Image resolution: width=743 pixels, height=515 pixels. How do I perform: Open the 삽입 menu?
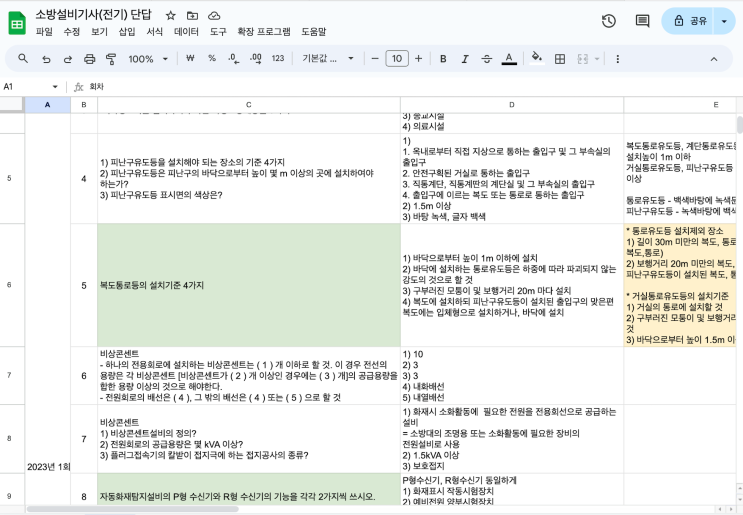(127, 32)
